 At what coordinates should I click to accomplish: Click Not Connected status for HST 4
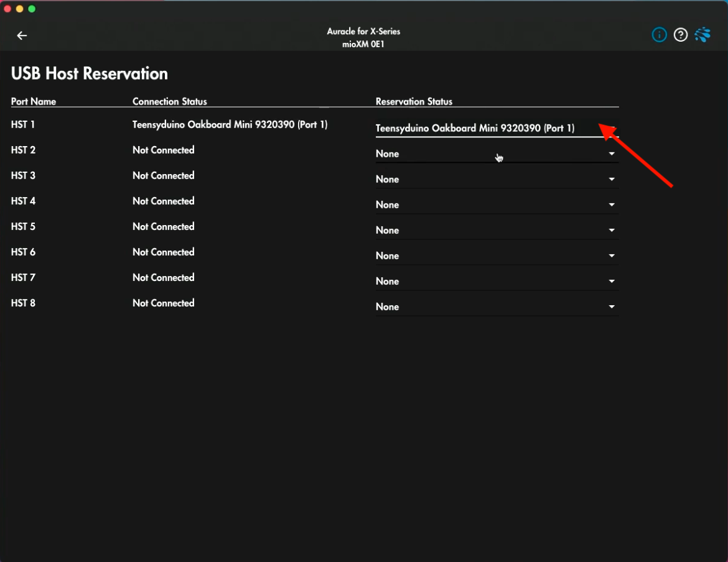[164, 201]
